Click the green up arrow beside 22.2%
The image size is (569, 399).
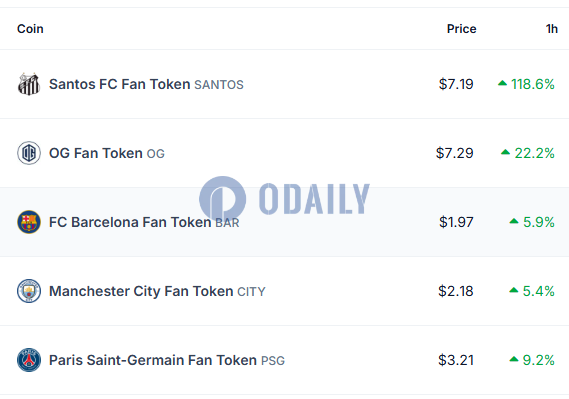pyautogui.click(x=505, y=152)
